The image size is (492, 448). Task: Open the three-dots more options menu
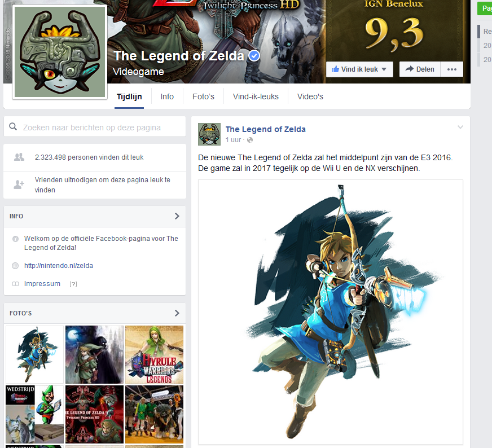click(452, 69)
